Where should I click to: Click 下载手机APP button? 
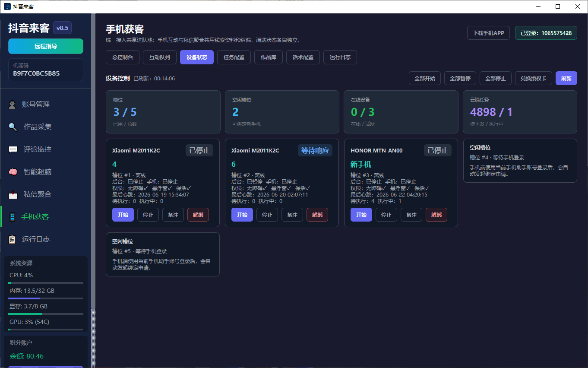[x=488, y=33]
